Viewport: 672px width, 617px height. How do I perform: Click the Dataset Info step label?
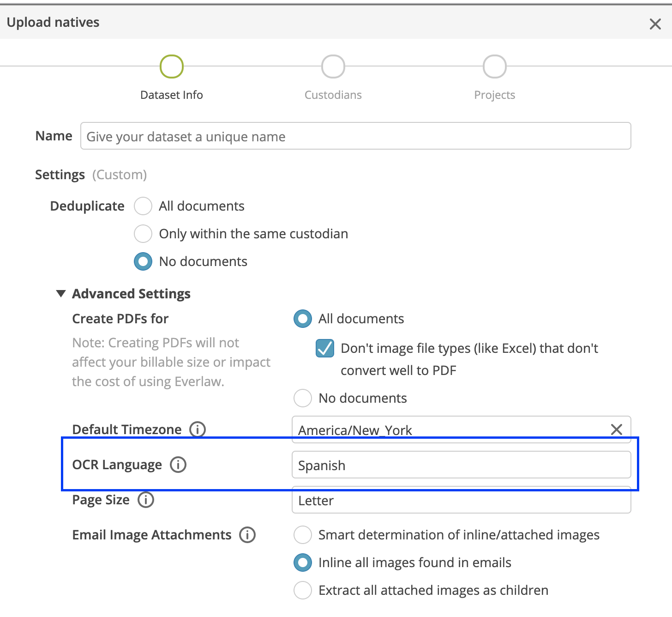(x=172, y=95)
